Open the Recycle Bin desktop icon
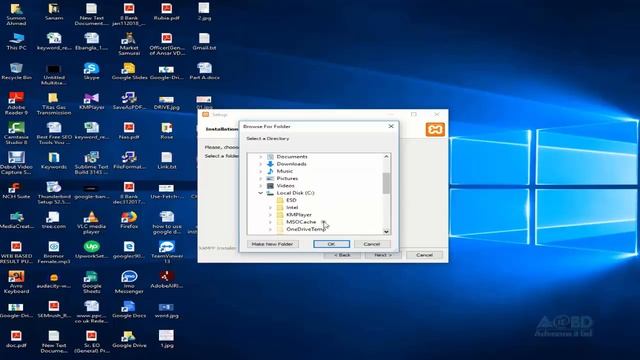The image size is (640, 360). 16,72
